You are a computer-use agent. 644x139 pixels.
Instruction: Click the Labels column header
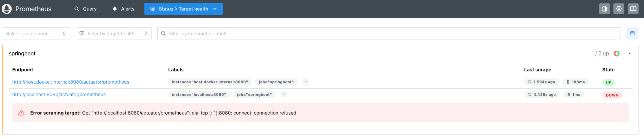pos(176,70)
